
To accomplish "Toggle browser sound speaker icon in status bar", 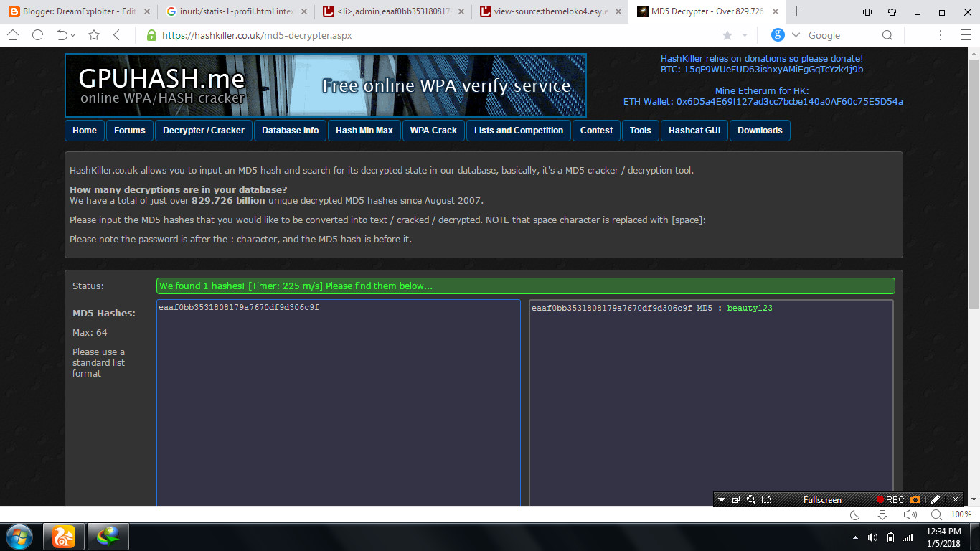I will (910, 514).
